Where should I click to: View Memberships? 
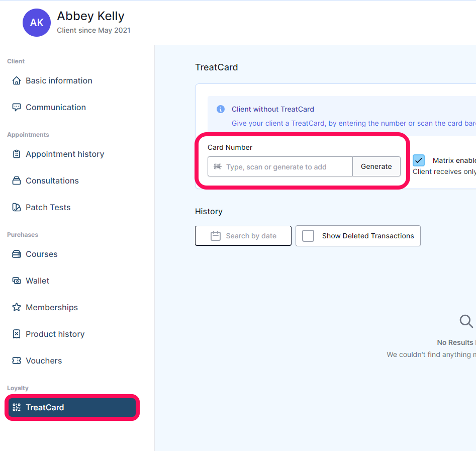(72, 307)
